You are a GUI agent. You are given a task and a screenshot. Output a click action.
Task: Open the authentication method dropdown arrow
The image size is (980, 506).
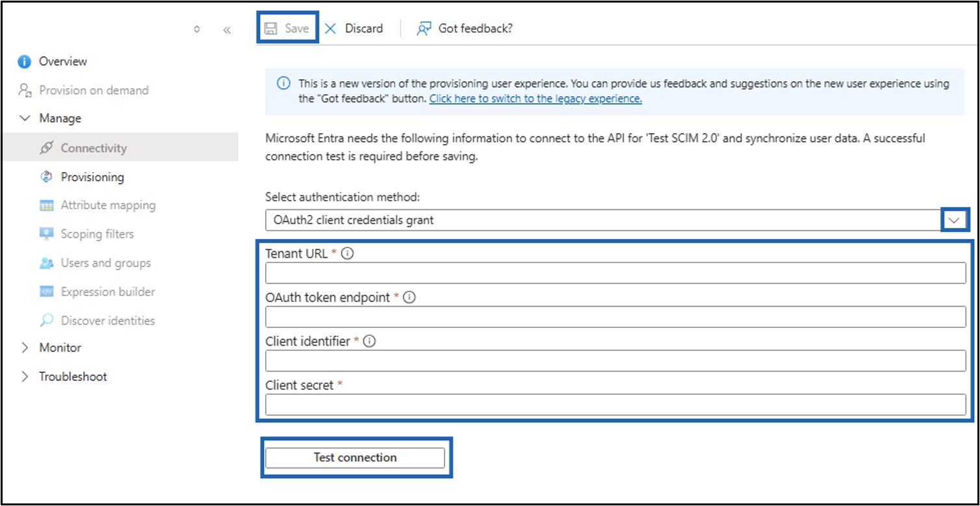[954, 220]
